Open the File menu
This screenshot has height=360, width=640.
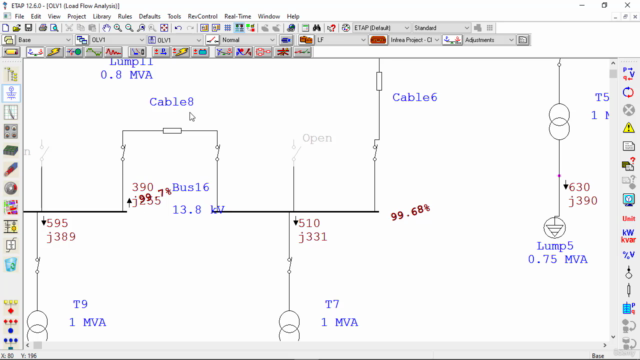(20, 16)
